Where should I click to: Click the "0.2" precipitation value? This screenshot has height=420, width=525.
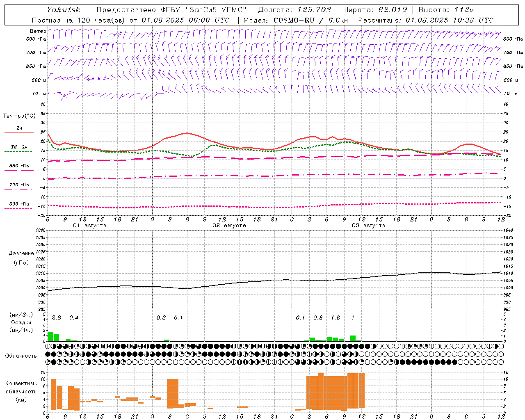pyautogui.click(x=161, y=317)
